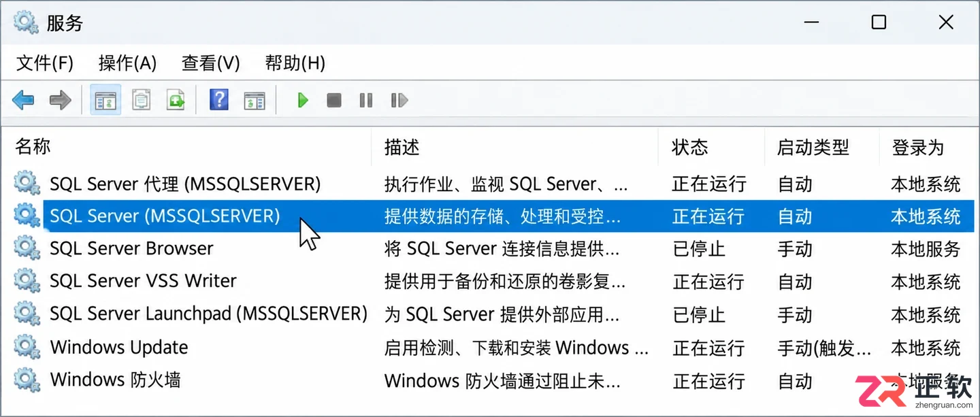Toggle the show/hide action pane icon
980x417 pixels.
click(254, 101)
